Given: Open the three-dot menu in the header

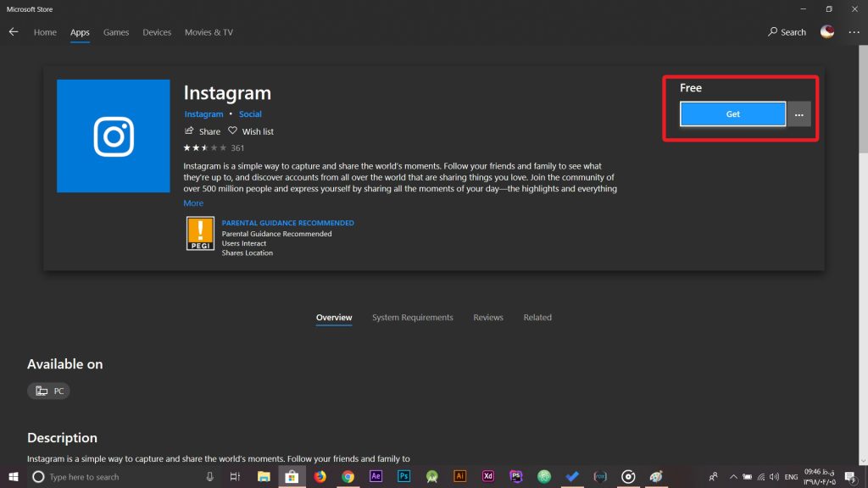Looking at the screenshot, I should point(853,32).
